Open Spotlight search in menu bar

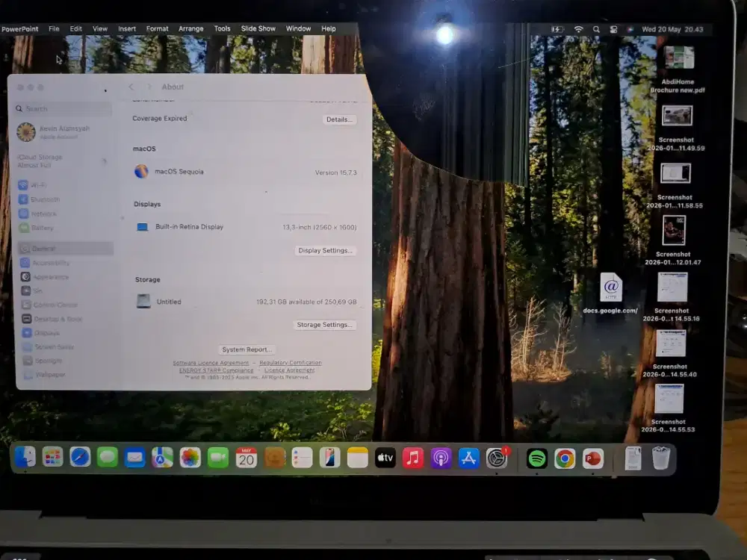click(x=596, y=30)
